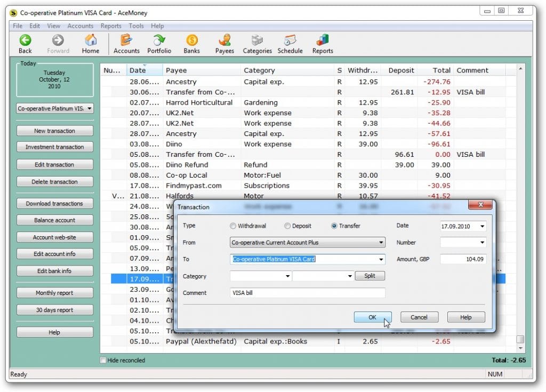Screen dimensions: 546x392
Task: Expand the To account list
Action: (x=381, y=259)
